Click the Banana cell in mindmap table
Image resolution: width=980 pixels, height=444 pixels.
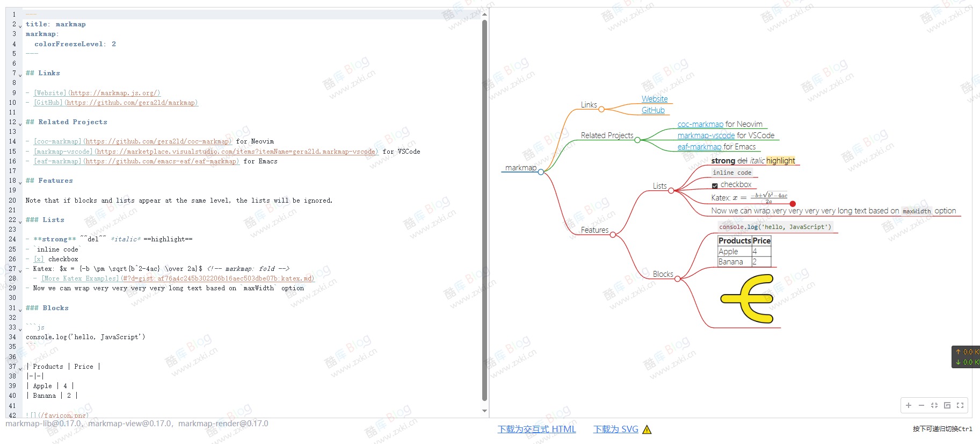click(x=734, y=262)
